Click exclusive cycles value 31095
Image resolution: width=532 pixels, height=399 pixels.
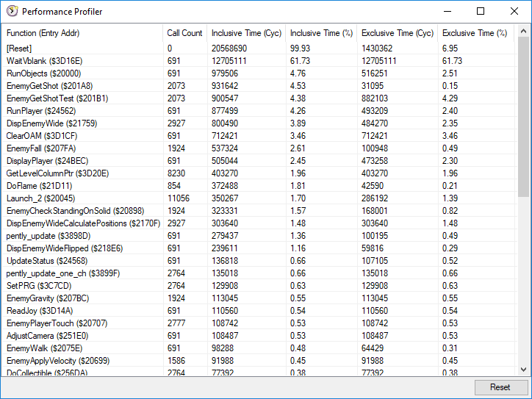(373, 86)
